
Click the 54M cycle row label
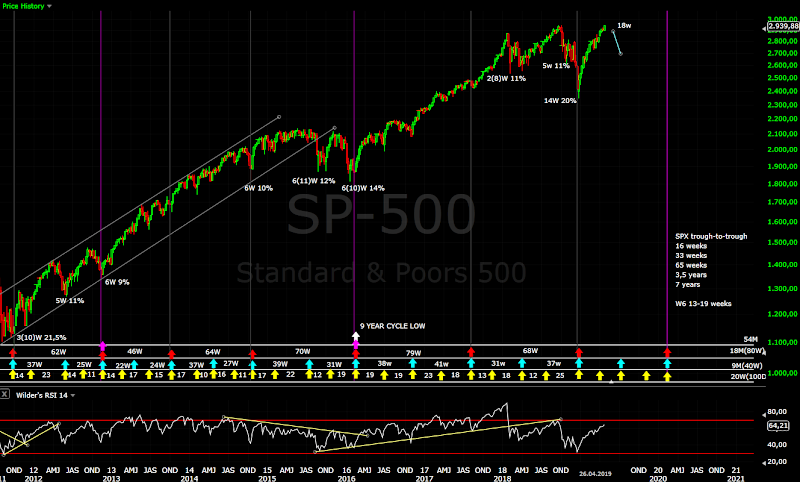coord(751,339)
